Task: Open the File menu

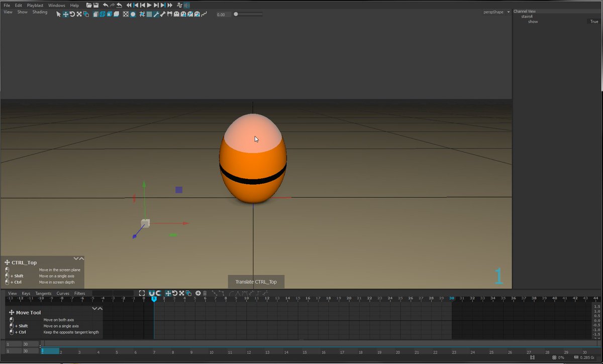Action: coord(7,5)
